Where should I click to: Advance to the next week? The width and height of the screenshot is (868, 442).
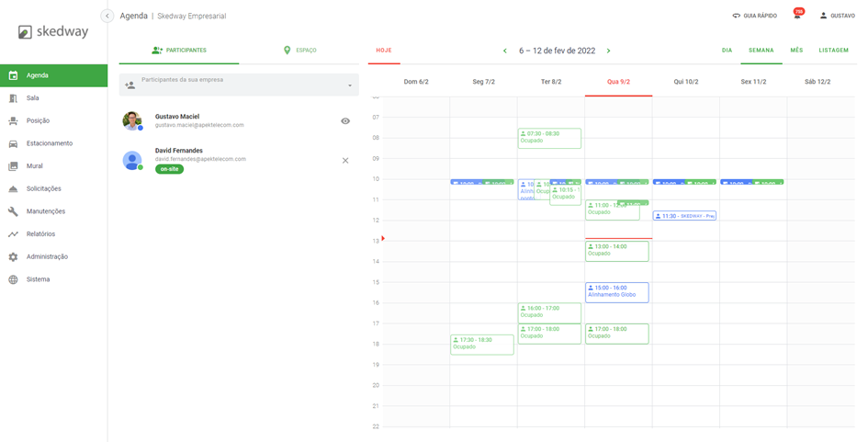608,51
